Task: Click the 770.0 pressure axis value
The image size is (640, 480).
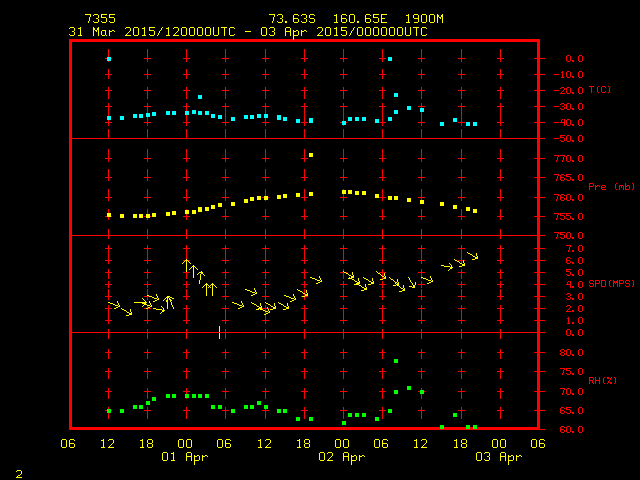Action: click(x=568, y=158)
